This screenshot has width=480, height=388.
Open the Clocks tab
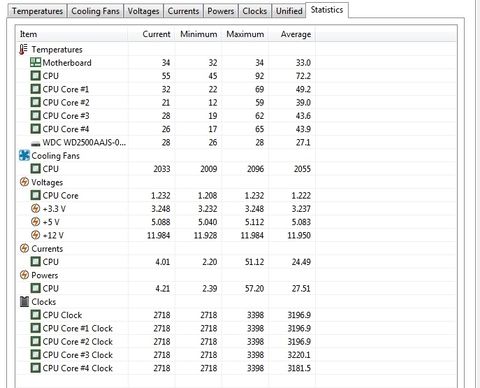[x=255, y=11]
